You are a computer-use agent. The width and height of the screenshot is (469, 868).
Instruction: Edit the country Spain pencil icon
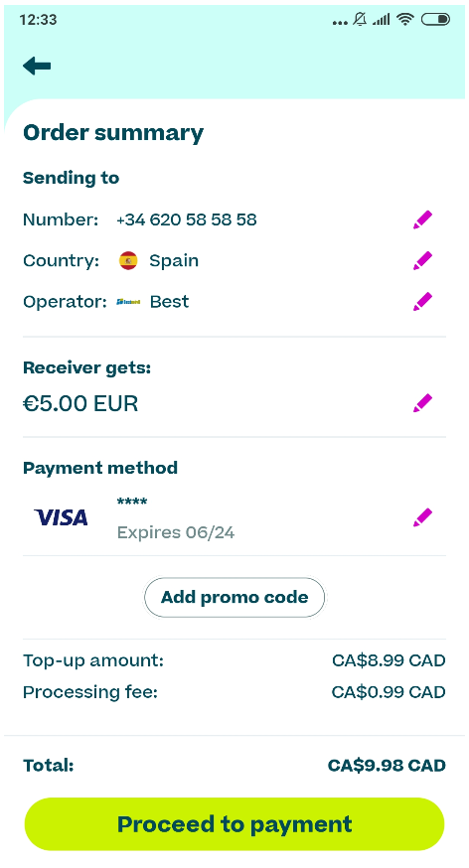tap(422, 261)
